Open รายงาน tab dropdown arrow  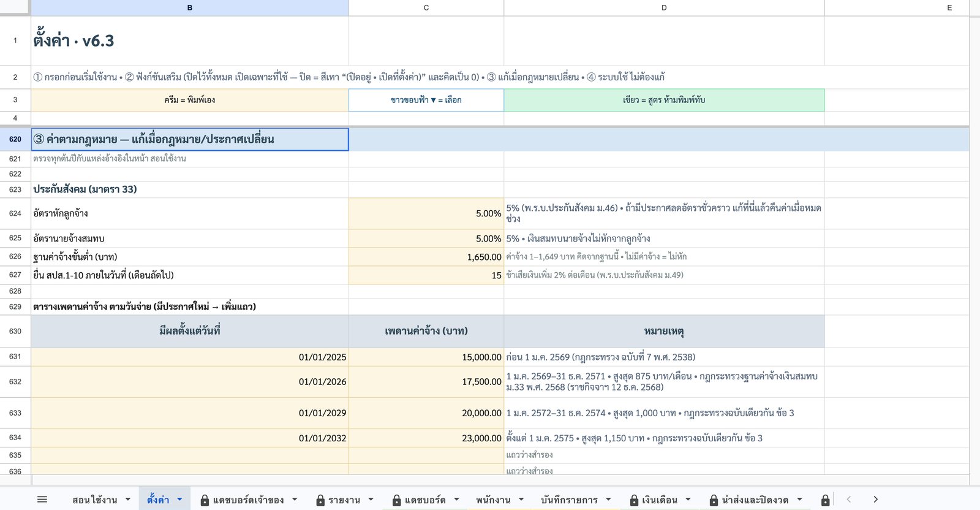click(371, 500)
